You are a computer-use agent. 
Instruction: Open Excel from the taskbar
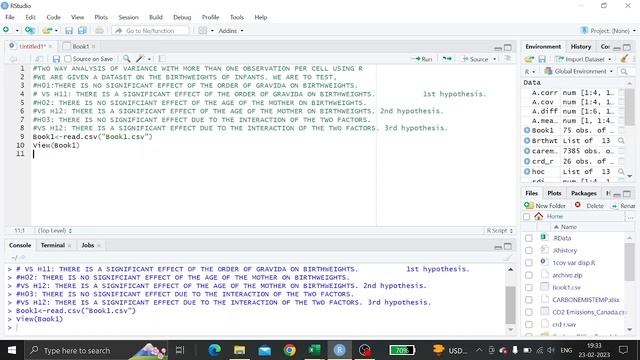pyautogui.click(x=314, y=350)
